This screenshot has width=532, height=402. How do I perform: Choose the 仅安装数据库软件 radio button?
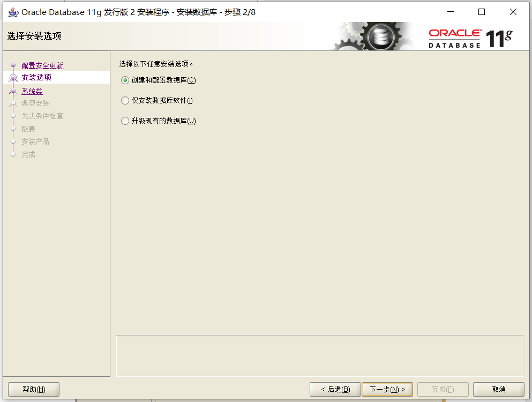pyautogui.click(x=125, y=101)
